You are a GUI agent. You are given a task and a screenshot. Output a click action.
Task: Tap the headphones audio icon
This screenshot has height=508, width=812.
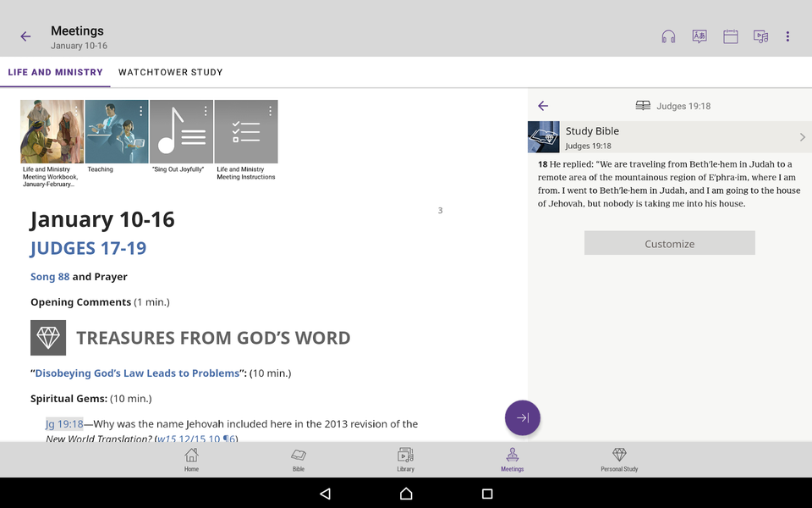[668, 36]
